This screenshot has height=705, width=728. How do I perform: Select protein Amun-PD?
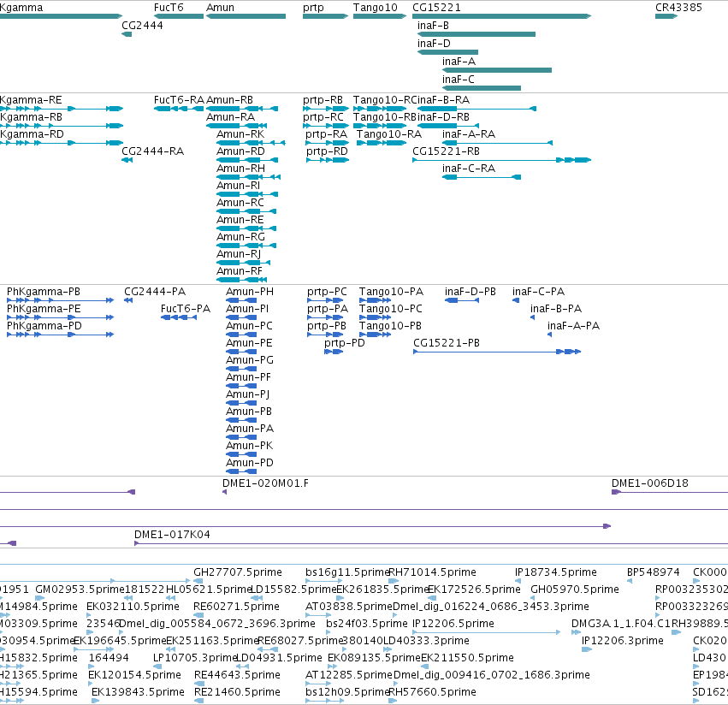(x=249, y=463)
